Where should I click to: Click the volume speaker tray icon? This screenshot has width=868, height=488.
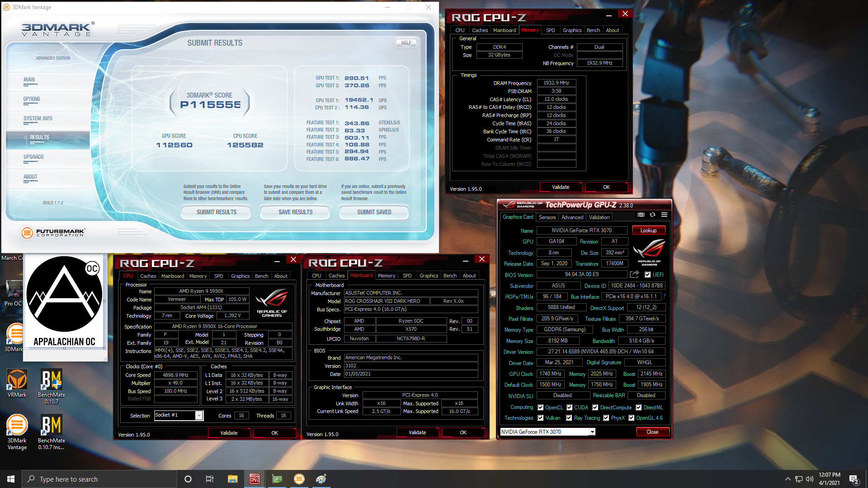coord(809,479)
